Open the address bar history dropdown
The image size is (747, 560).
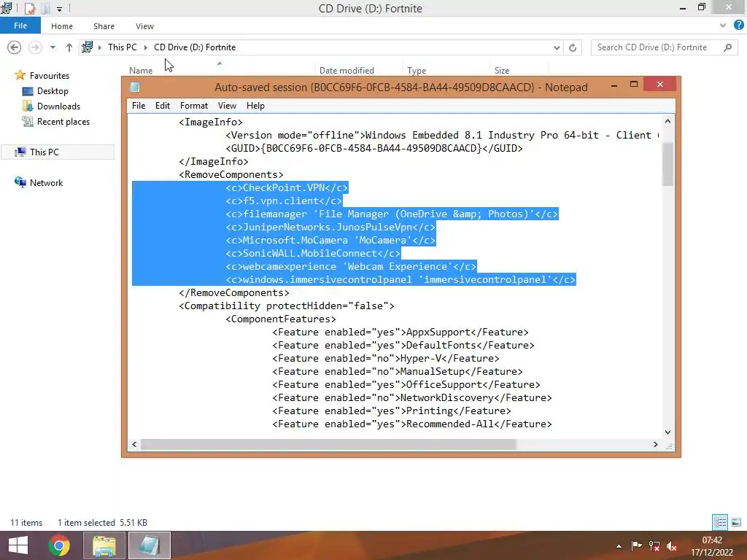click(557, 47)
